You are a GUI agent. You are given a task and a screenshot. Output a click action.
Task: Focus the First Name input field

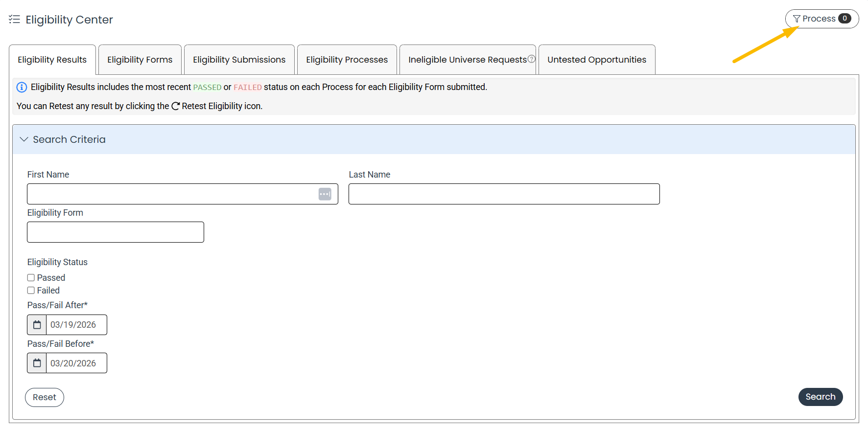click(183, 194)
